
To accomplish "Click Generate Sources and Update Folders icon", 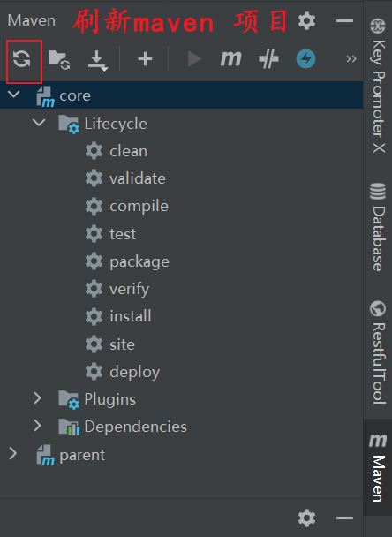I will 59,59.
